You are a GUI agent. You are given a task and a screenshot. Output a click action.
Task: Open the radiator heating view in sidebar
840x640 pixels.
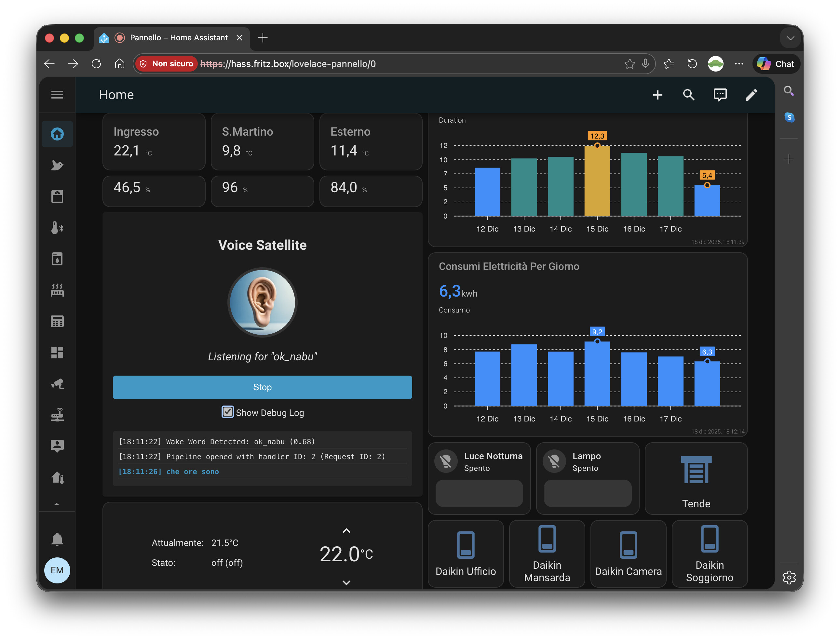(x=57, y=290)
